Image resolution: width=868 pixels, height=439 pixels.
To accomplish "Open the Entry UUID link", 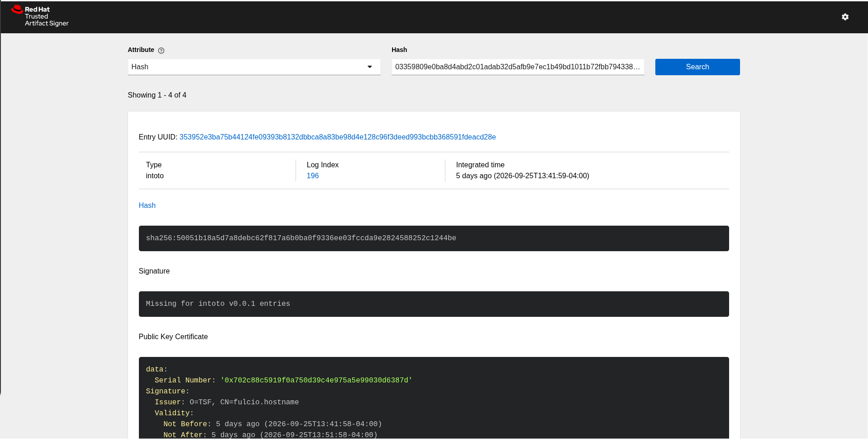I will 337,137.
